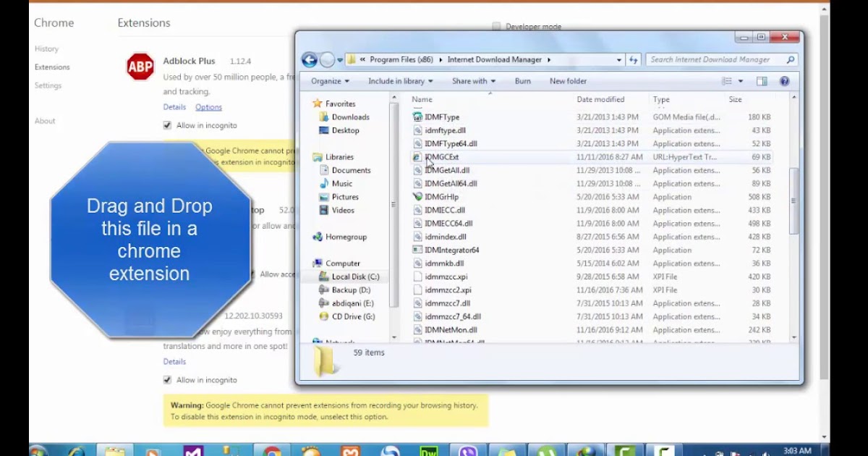Open About in Chrome sidebar

tap(45, 121)
